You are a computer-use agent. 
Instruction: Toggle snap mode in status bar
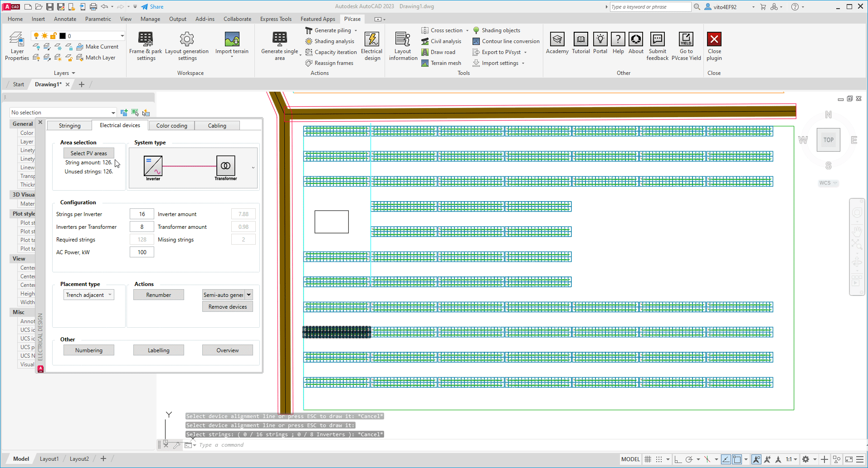pos(659,459)
